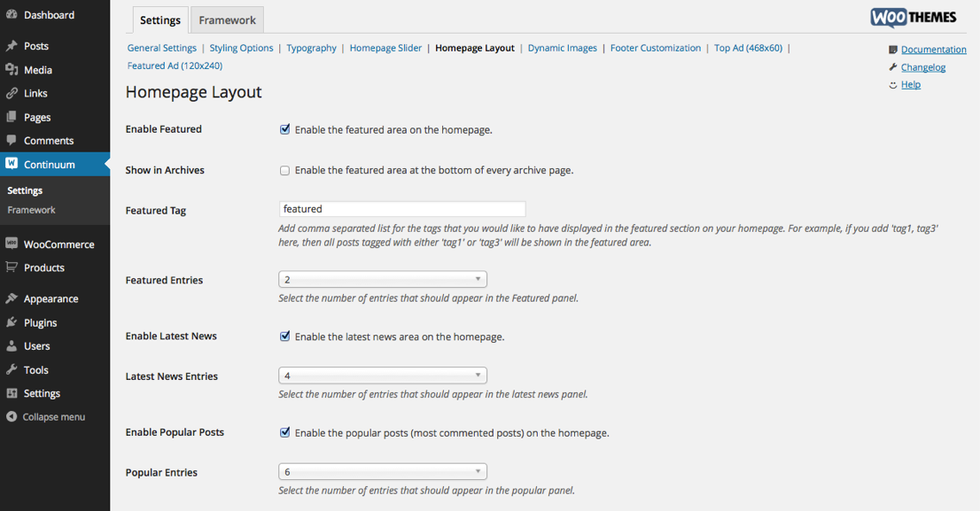Toggle the Enable Popular Posts checkbox
The image size is (980, 511).
pos(285,433)
